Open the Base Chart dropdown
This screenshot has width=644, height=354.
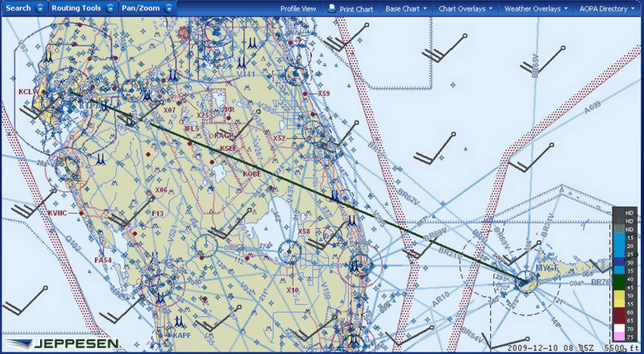click(406, 8)
